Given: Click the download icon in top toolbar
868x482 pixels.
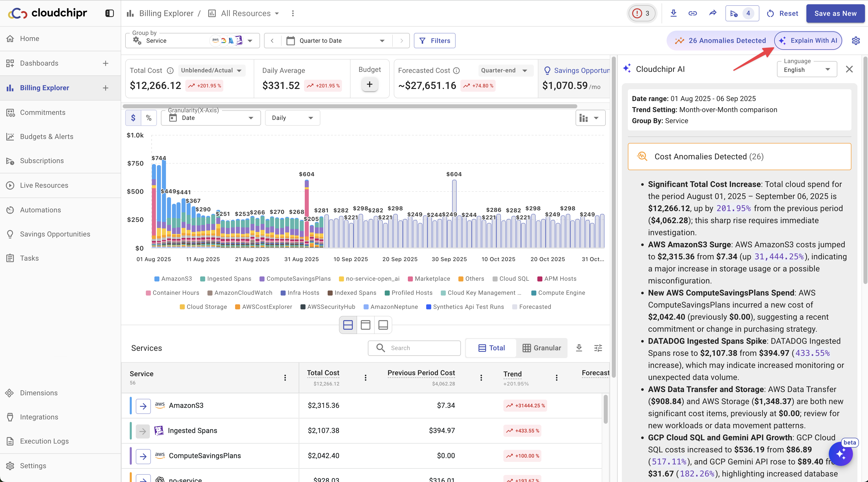Looking at the screenshot, I should pos(673,13).
